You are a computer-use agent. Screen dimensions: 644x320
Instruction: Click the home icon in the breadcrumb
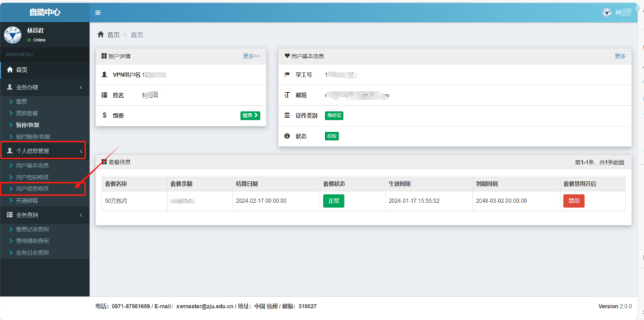tap(101, 35)
